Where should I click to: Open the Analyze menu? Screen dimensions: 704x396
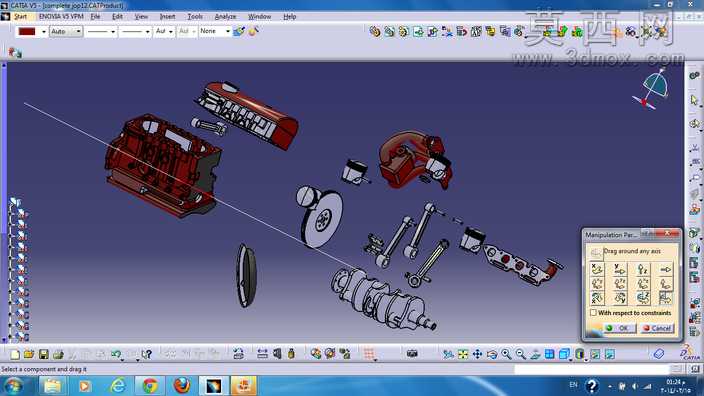(225, 17)
